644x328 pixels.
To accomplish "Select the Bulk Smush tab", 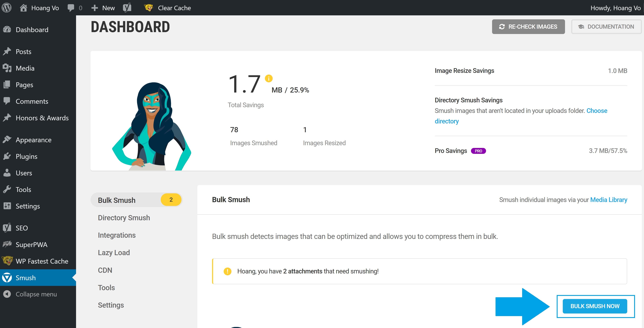I will (137, 200).
